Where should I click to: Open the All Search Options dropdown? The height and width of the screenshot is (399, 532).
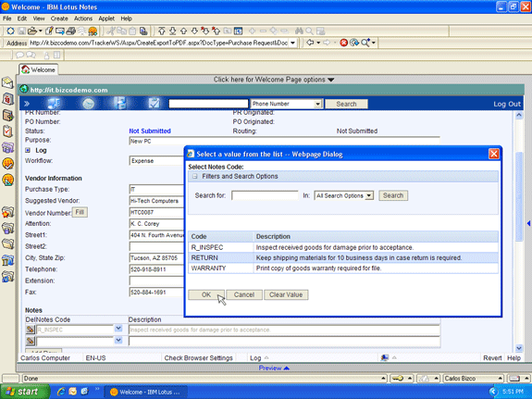tap(369, 195)
